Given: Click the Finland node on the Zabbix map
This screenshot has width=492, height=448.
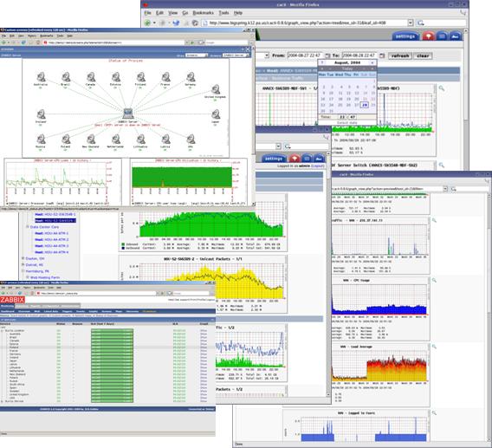Looking at the screenshot, I should coord(140,77).
